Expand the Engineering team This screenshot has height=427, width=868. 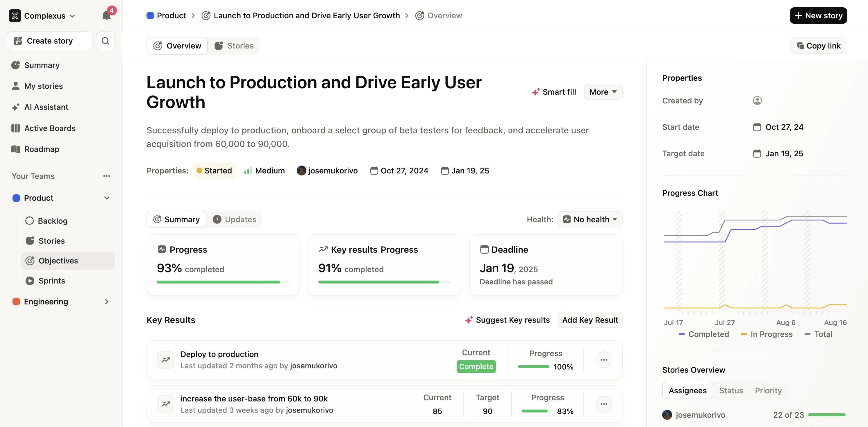click(x=106, y=302)
